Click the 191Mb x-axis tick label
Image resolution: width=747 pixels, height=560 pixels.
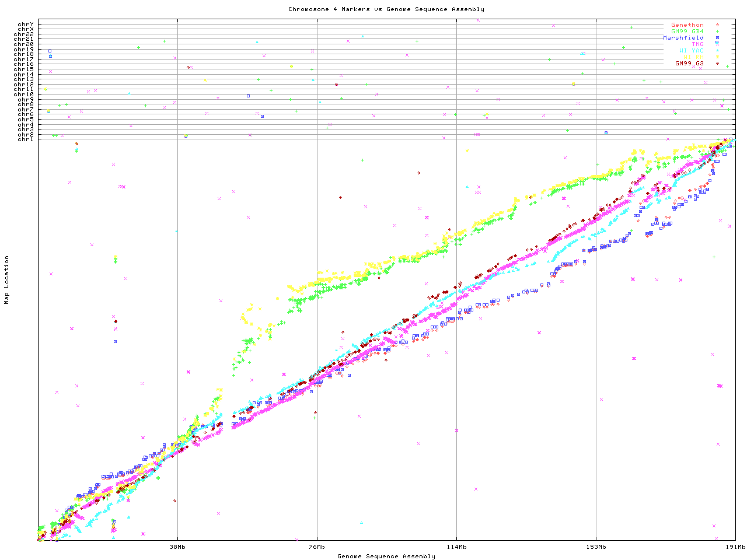click(735, 547)
